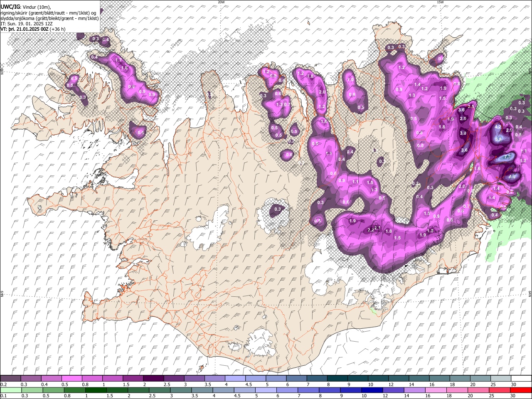Click the '3.0' precipitation value on the map
The width and height of the screenshot is (532, 399).
pos(463,133)
